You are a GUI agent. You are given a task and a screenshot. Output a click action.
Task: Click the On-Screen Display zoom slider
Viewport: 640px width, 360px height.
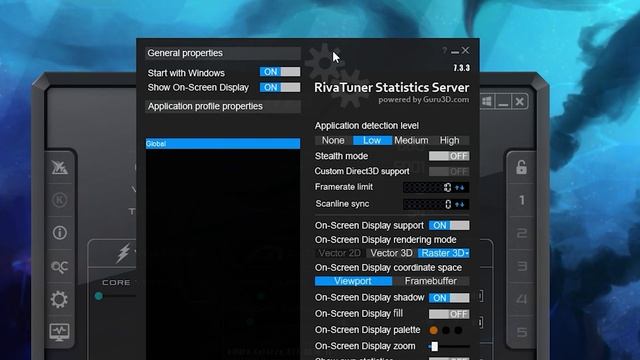tap(449, 346)
